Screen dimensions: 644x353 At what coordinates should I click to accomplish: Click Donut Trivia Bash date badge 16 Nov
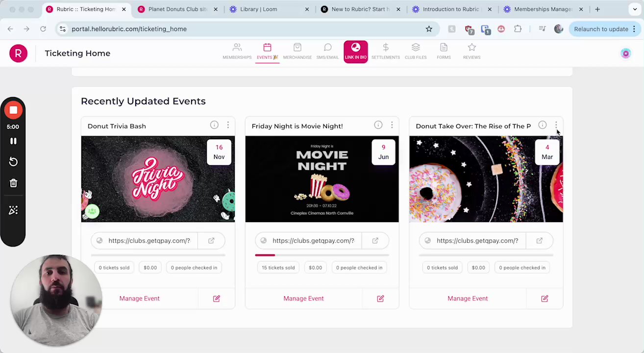[219, 152]
